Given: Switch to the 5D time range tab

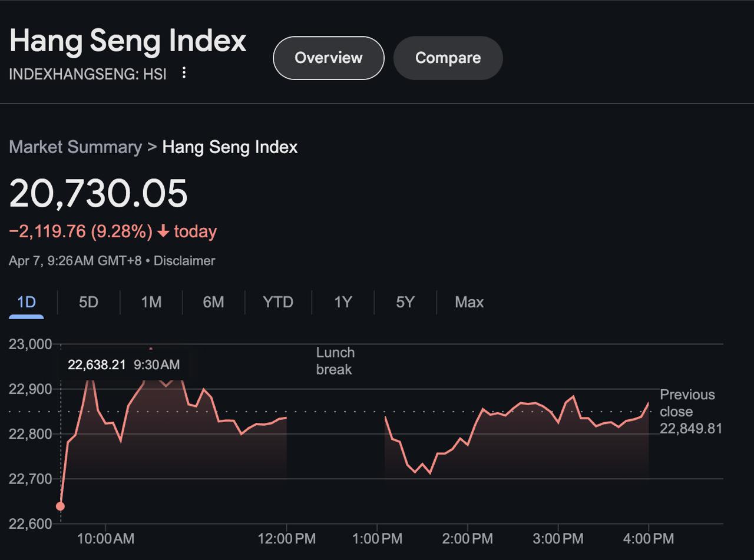Looking at the screenshot, I should pos(88,302).
